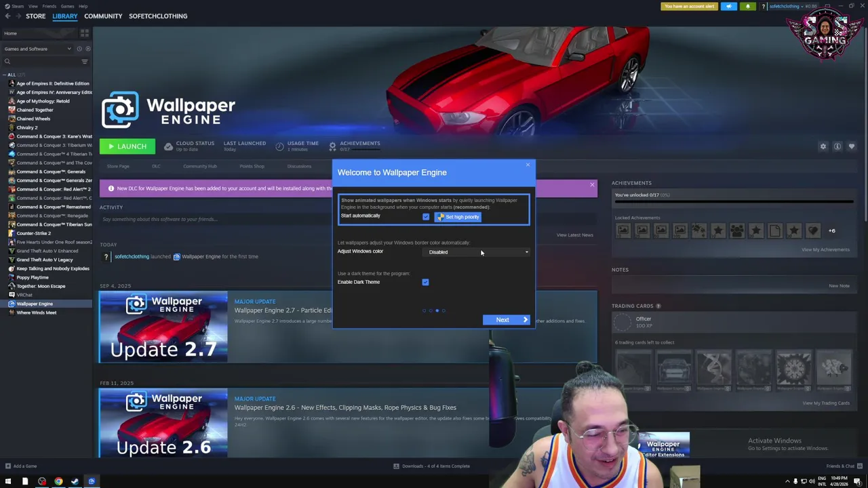
Task: Open the View menu
Action: (x=33, y=6)
